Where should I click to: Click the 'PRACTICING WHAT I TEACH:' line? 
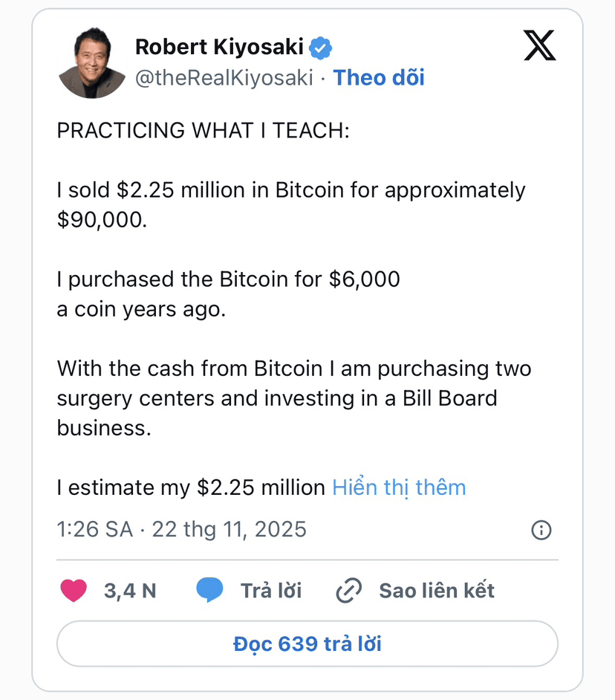[x=203, y=130]
